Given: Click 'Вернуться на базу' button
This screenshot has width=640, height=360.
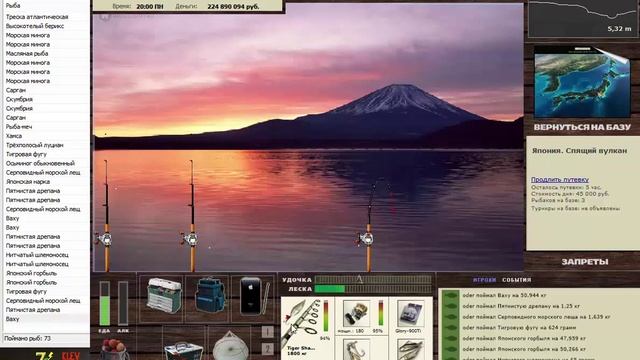Looking at the screenshot, I should pos(582,127).
